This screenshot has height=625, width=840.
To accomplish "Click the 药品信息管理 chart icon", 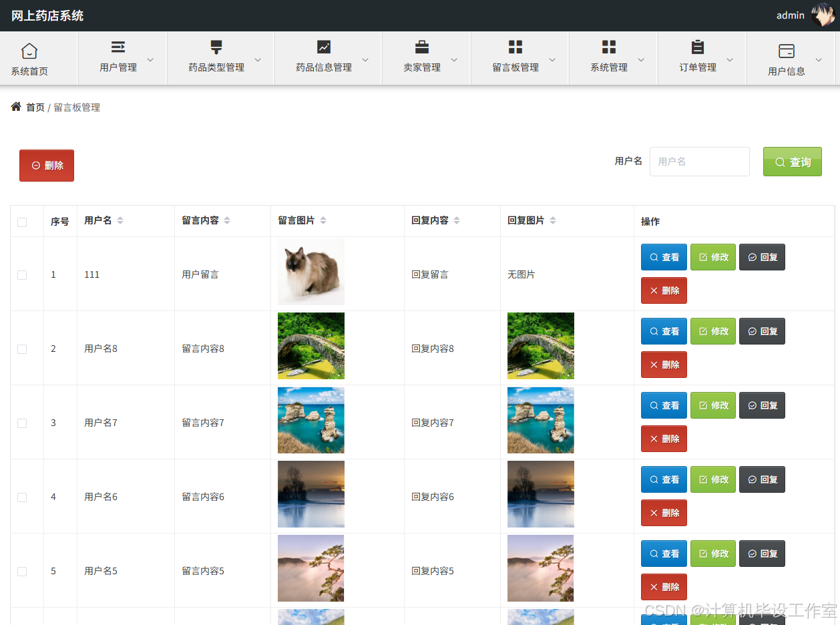I will click(x=324, y=47).
